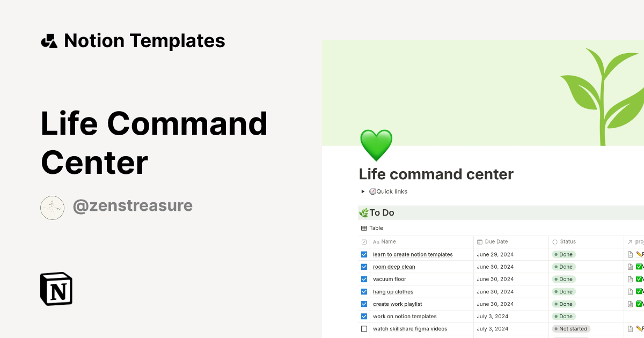Click the select-all checkbox in the table header
The image size is (644, 338).
pyautogui.click(x=364, y=241)
